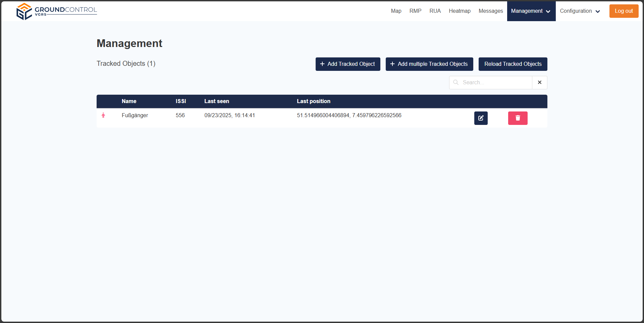The height and width of the screenshot is (323, 644).
Task: Click Add Tracked Object button
Action: tap(347, 64)
